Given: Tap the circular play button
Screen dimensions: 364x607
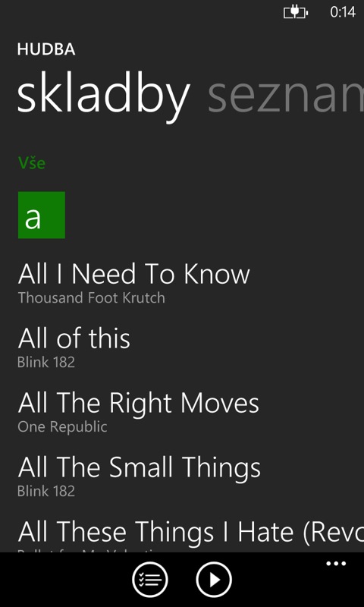Looking at the screenshot, I should tap(214, 580).
